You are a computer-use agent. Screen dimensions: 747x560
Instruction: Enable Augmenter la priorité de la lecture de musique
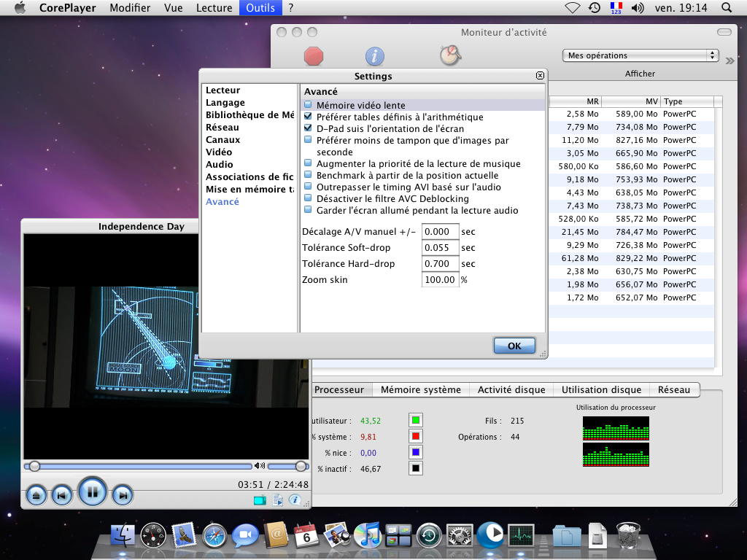pos(308,163)
